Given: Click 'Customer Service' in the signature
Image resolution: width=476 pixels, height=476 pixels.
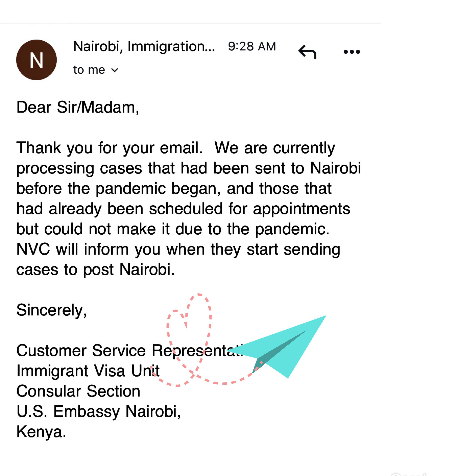Looking at the screenshot, I should pos(81,351).
